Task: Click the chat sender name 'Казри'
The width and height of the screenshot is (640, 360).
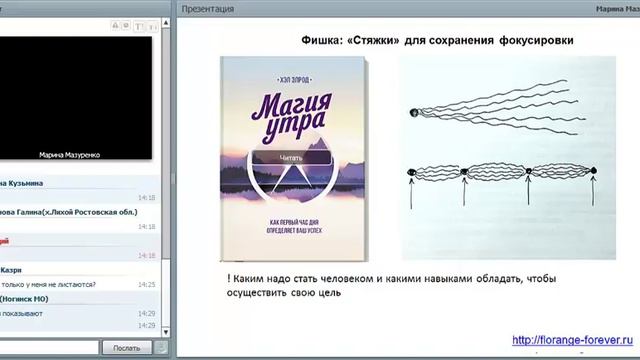Action: coord(11,270)
